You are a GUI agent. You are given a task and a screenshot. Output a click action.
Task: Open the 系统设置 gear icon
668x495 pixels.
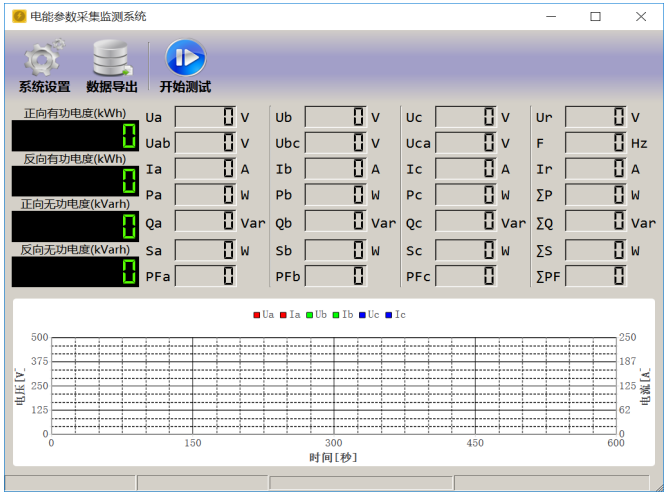44,60
